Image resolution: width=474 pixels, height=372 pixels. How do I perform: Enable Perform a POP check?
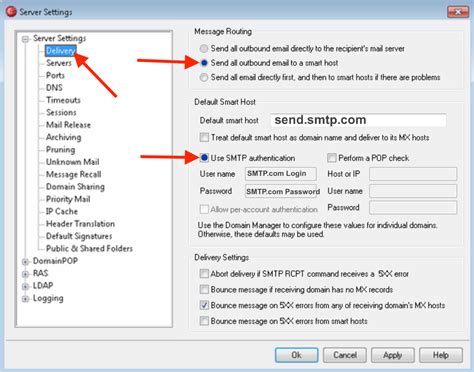[x=332, y=158]
